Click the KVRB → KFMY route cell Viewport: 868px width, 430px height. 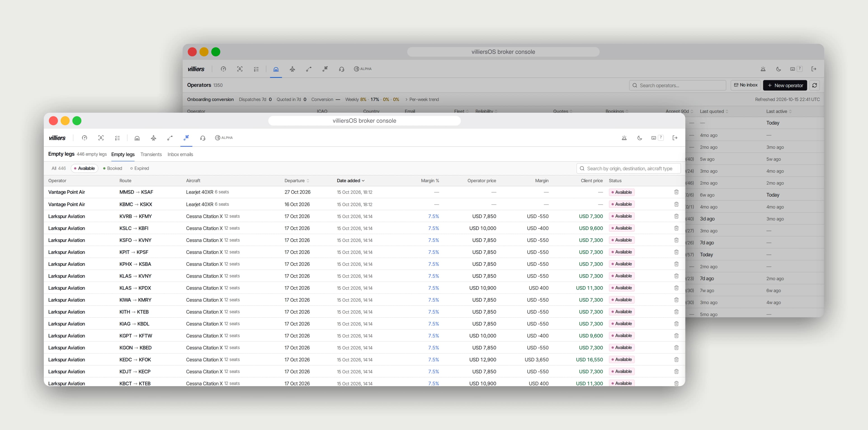point(136,216)
